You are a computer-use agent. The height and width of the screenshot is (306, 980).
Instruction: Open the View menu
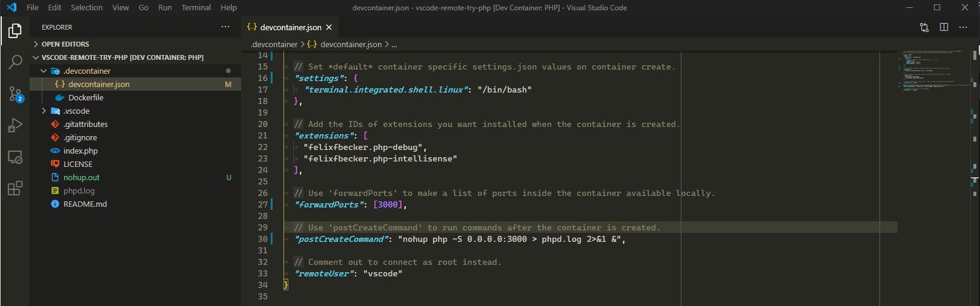[121, 7]
